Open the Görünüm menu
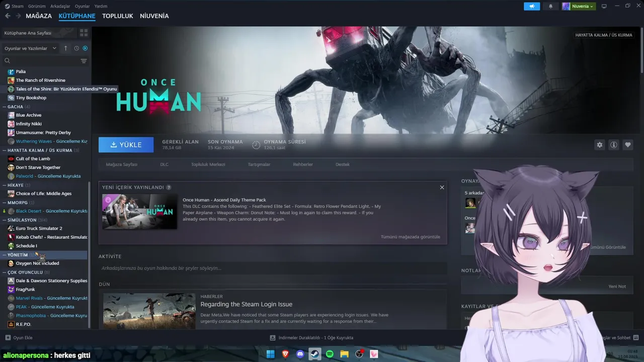644x362 pixels. pyautogui.click(x=37, y=6)
